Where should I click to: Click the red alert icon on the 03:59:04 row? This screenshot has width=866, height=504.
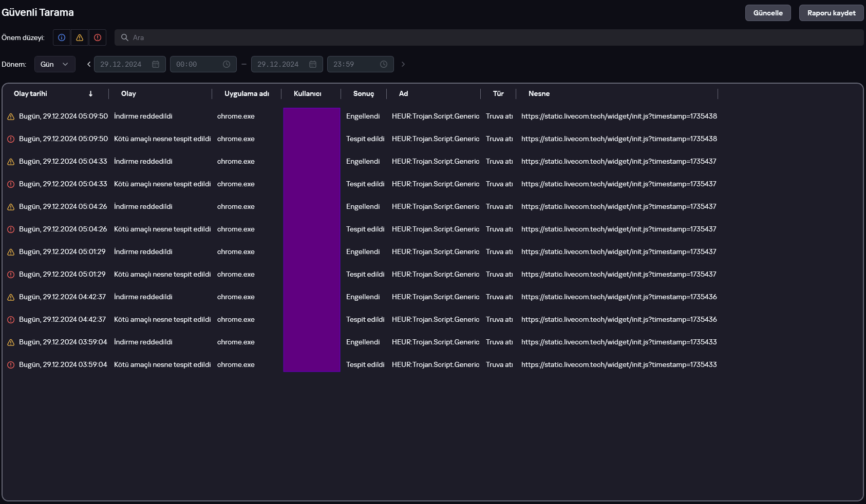pyautogui.click(x=11, y=365)
